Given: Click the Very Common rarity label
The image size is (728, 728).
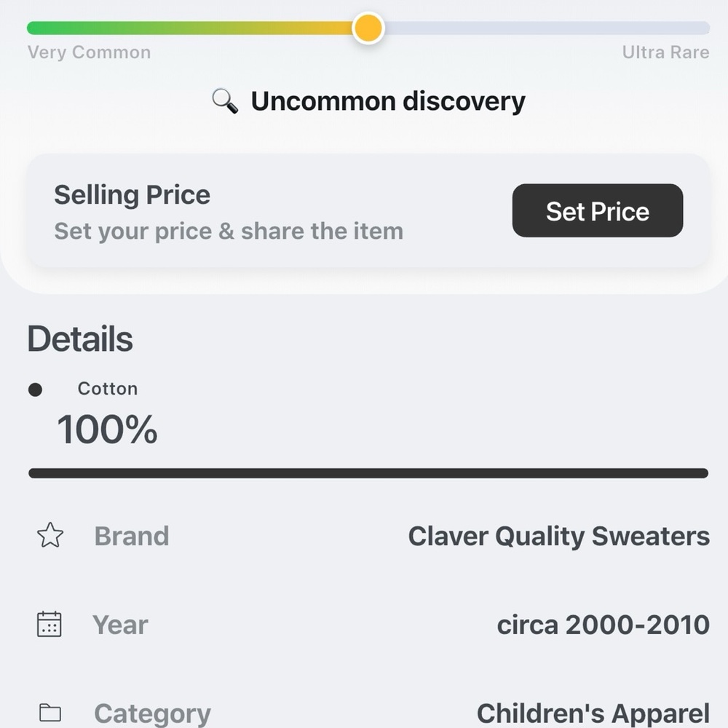Looking at the screenshot, I should point(89,52).
